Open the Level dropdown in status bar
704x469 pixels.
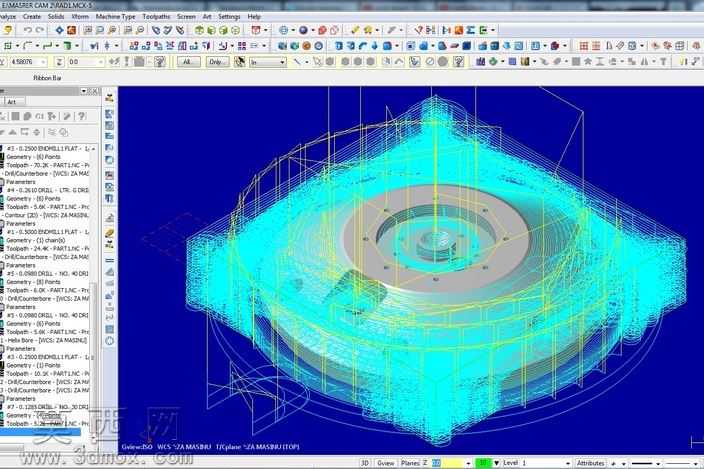coord(568,463)
